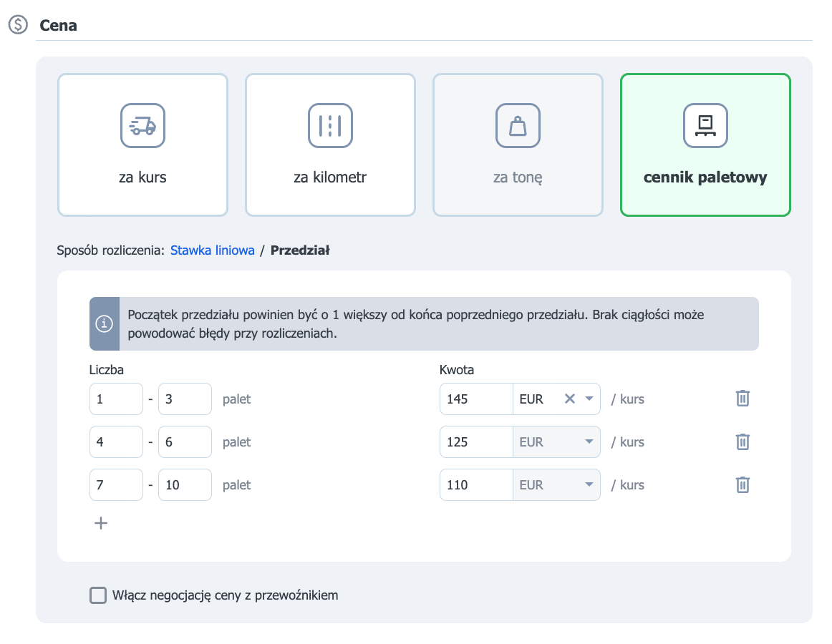Select the pallet icon in cennik paletowy card

coord(705,126)
